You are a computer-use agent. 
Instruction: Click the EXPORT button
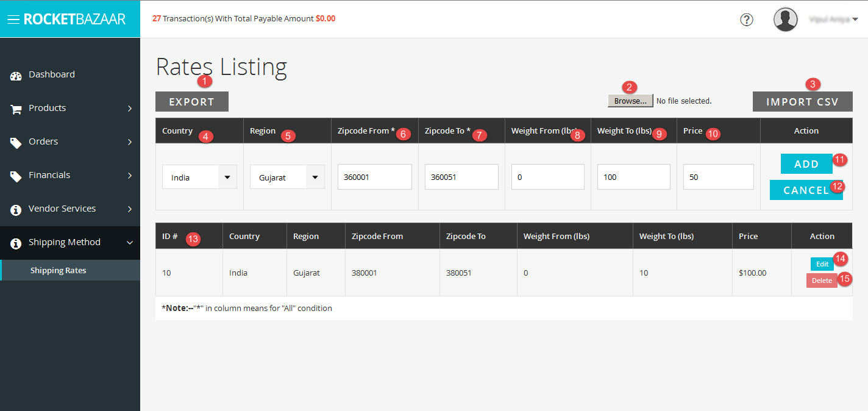[191, 102]
